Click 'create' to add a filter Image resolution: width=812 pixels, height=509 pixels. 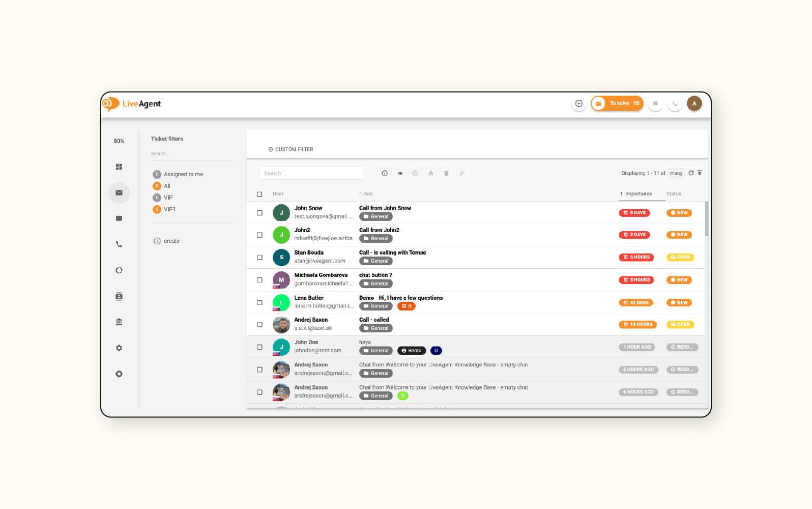[x=166, y=241]
